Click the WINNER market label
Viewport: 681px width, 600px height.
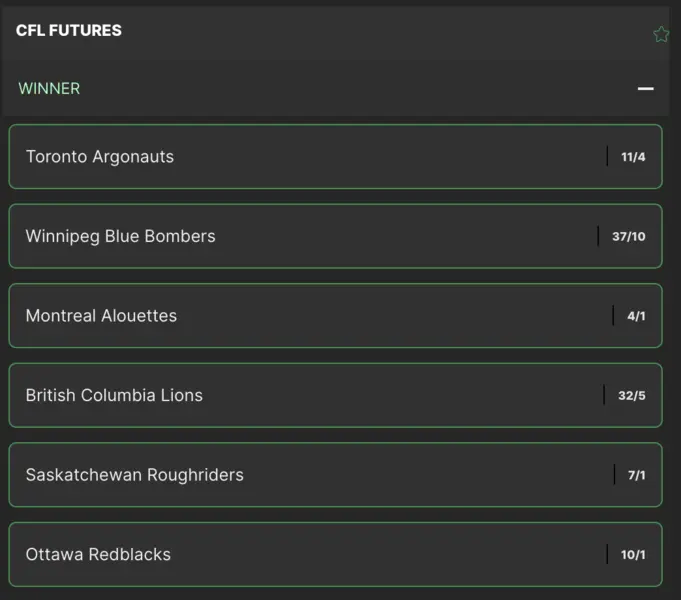coord(49,88)
